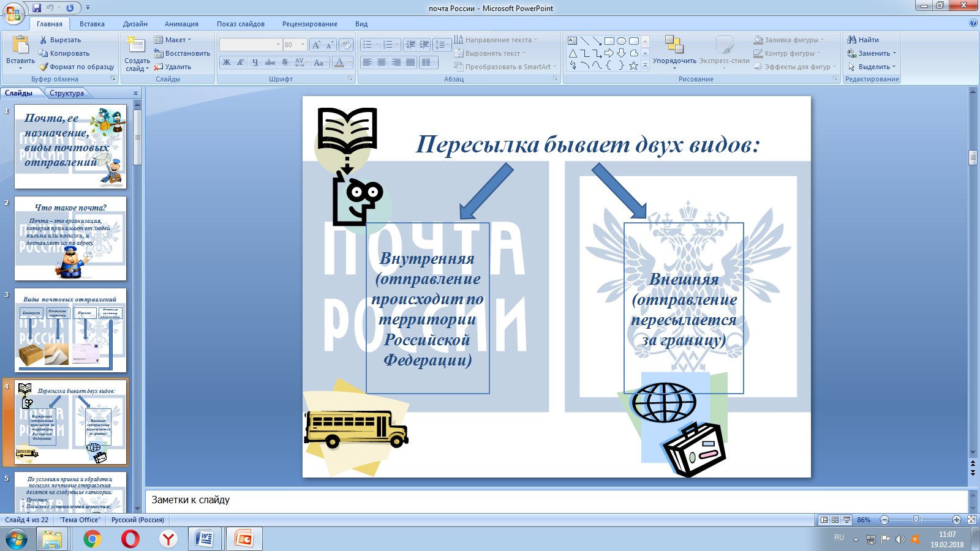
Task: Choose the triangle shape in gallery
Action: tap(572, 53)
